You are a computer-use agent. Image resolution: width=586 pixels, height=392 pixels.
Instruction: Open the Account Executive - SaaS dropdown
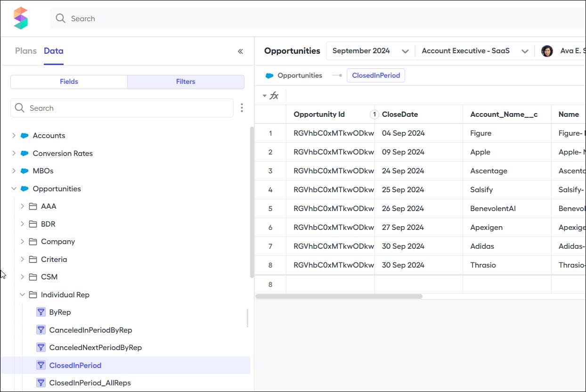(475, 51)
